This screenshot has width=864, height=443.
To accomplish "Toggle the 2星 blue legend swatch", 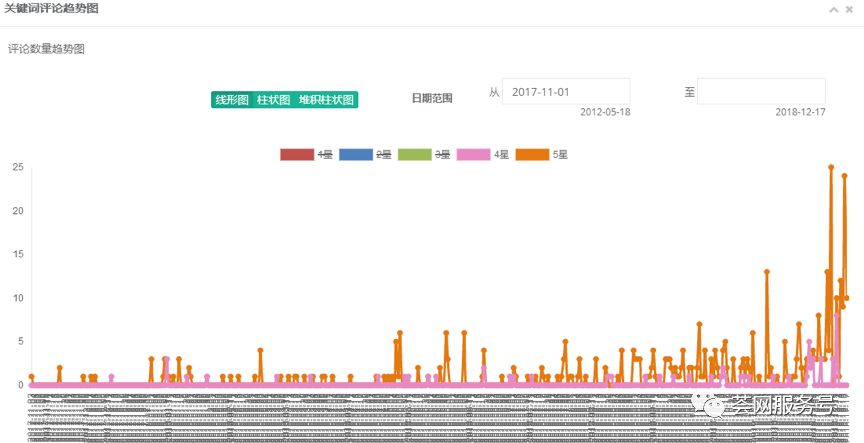I will tap(356, 155).
